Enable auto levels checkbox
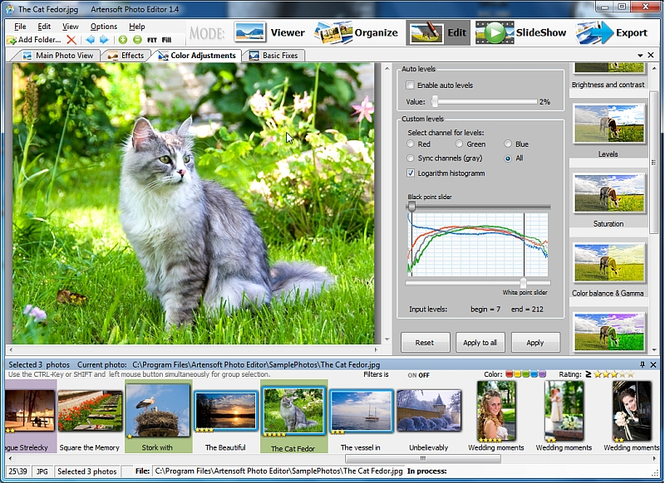 (x=410, y=85)
